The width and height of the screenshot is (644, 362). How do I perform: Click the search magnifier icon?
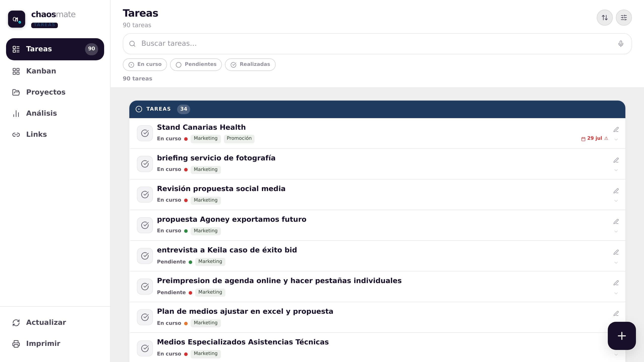(132, 44)
